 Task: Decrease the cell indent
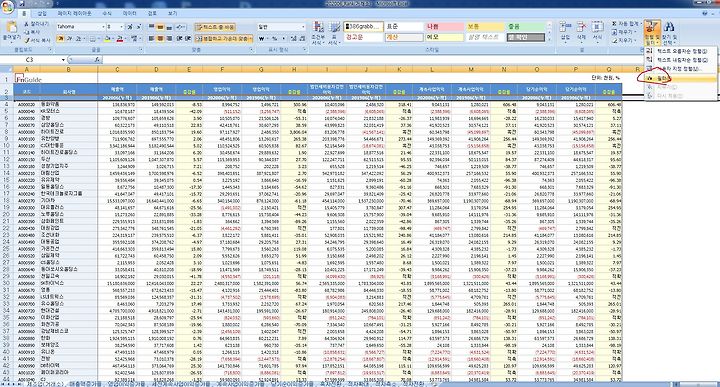tap(180, 39)
